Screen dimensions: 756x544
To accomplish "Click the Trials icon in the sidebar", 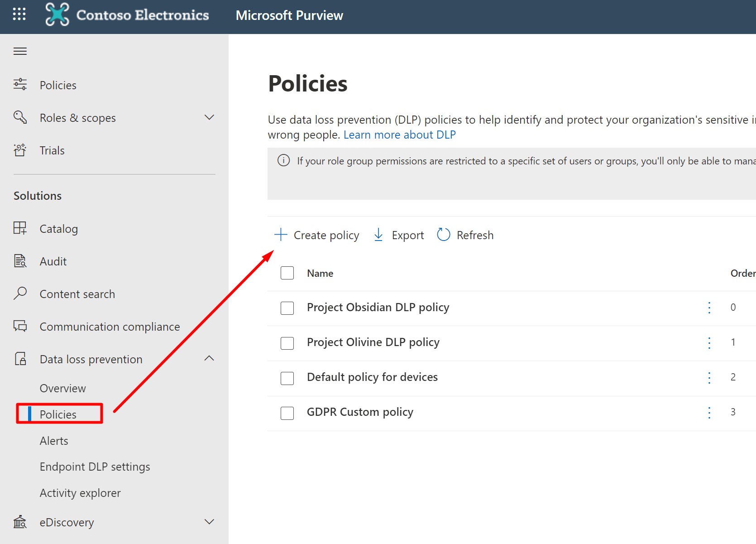I will (20, 150).
